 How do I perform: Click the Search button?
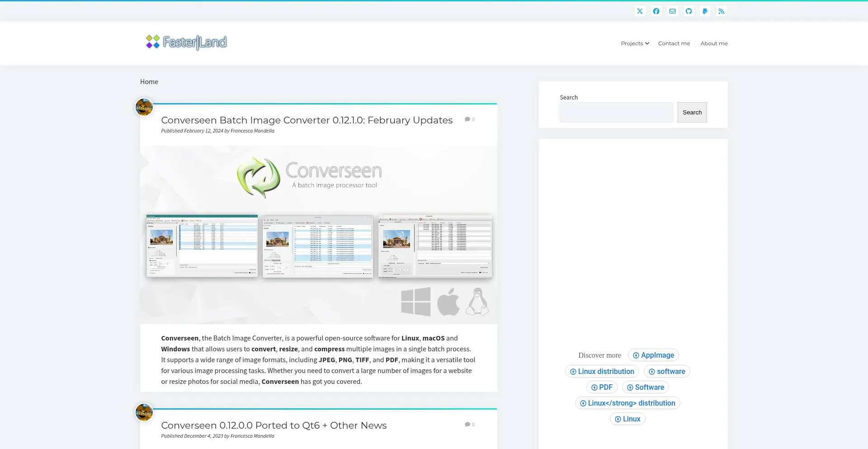[692, 112]
